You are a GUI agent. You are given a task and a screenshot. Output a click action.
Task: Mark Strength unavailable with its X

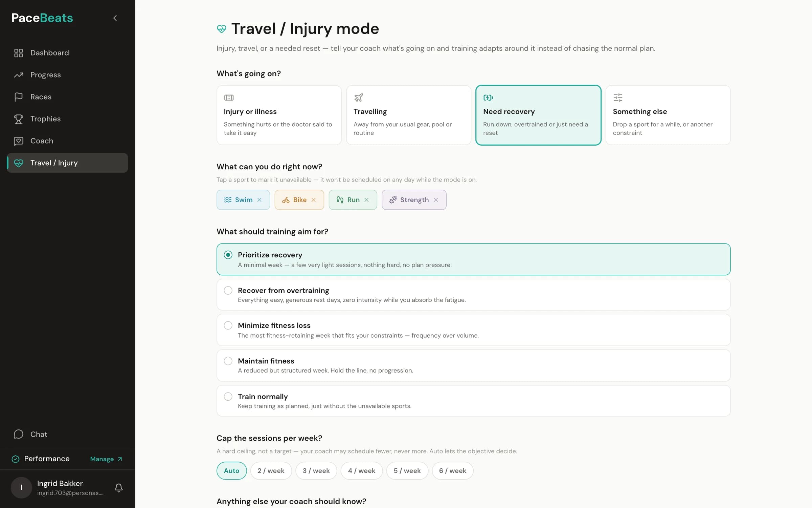tap(436, 200)
